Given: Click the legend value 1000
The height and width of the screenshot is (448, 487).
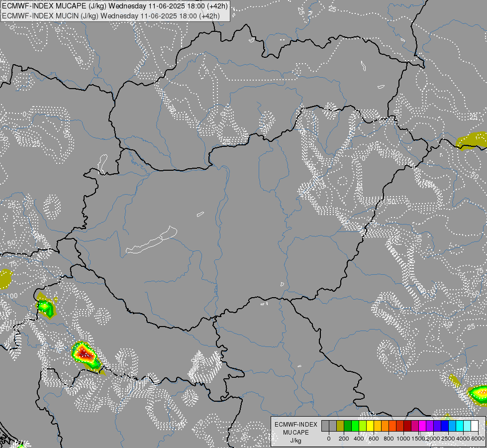Looking at the screenshot, I should tap(403, 439).
